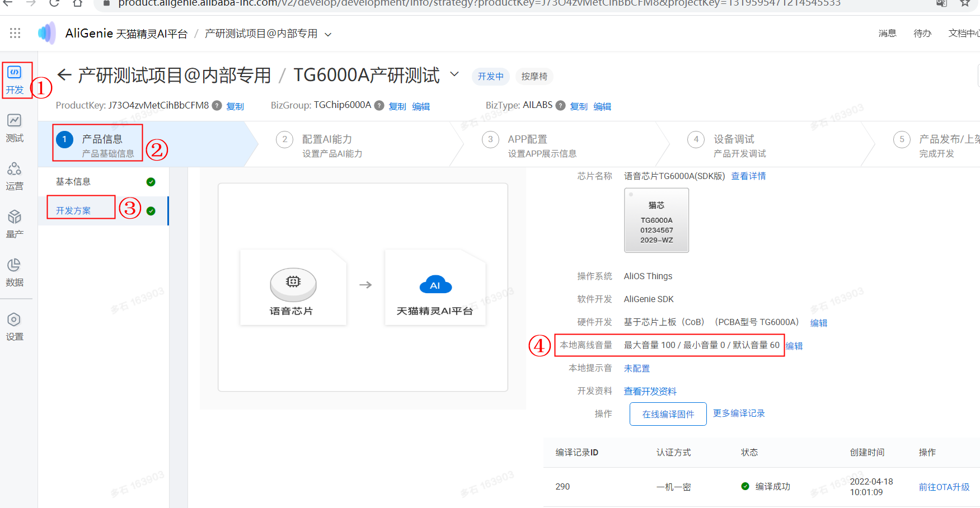Open the 测试 sidebar section

(15, 129)
